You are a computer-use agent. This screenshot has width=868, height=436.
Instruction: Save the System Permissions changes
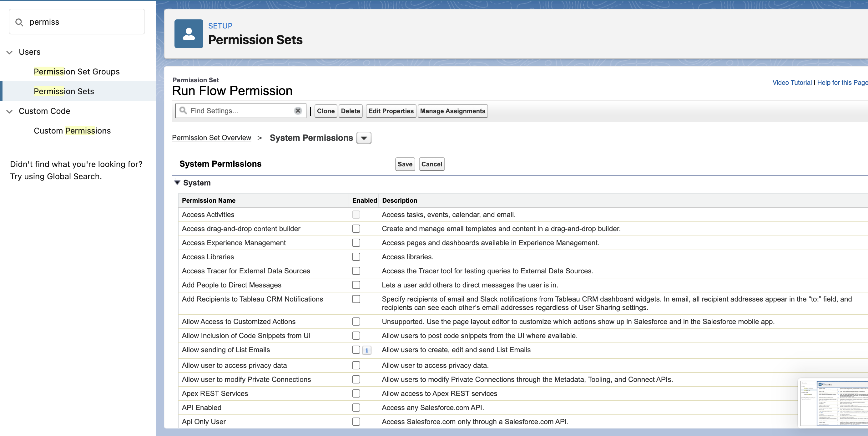405,164
